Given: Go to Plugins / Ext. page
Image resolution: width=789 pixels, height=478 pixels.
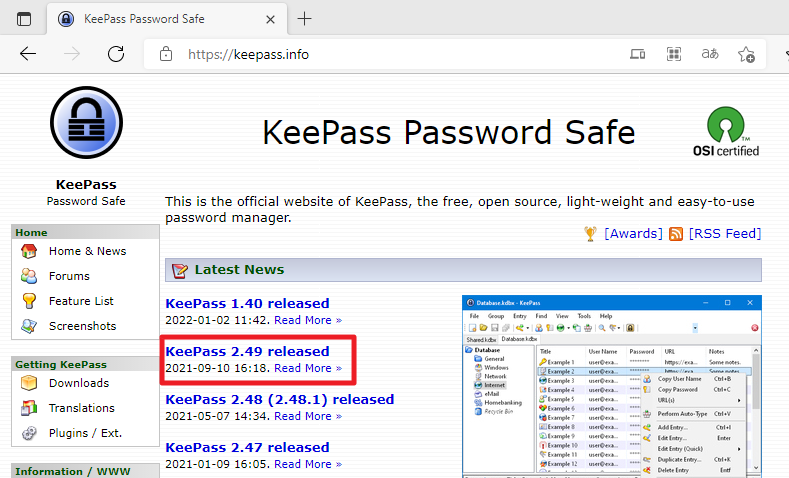Looking at the screenshot, I should [85, 433].
